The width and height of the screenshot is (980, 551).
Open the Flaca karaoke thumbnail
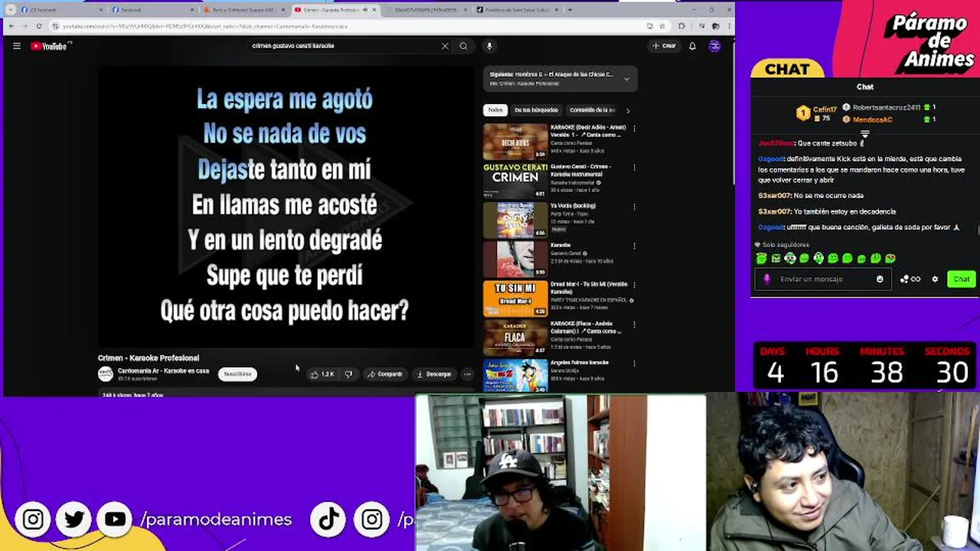515,339
